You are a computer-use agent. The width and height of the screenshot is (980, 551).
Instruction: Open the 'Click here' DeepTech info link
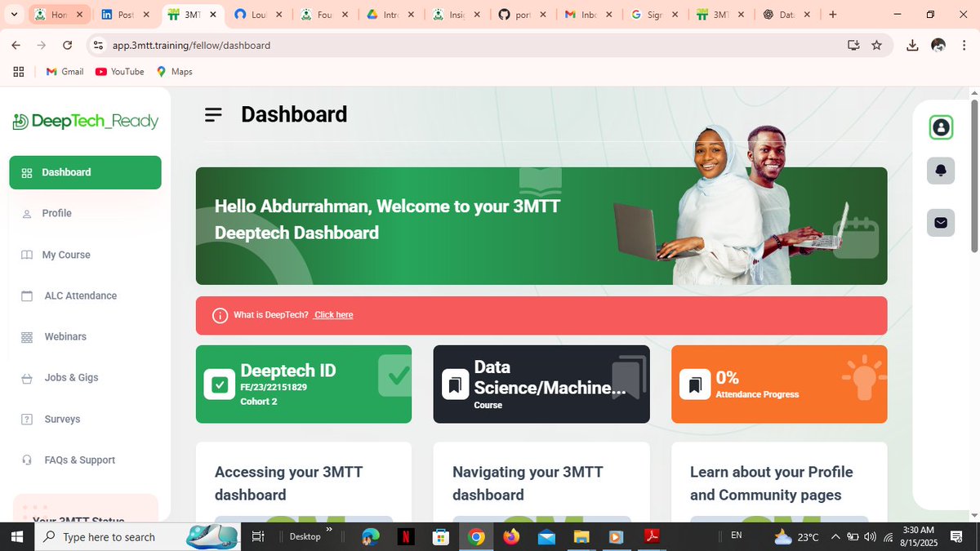[333, 314]
